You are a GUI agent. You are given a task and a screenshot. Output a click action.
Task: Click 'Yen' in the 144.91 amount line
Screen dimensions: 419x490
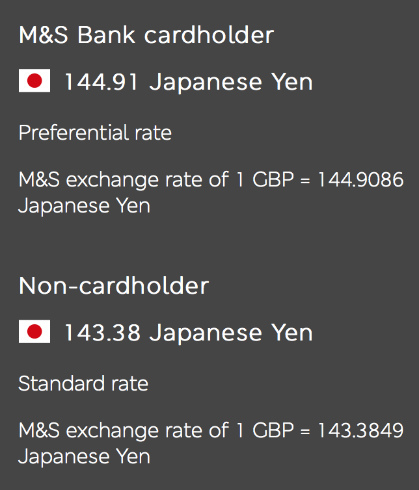pos(292,82)
